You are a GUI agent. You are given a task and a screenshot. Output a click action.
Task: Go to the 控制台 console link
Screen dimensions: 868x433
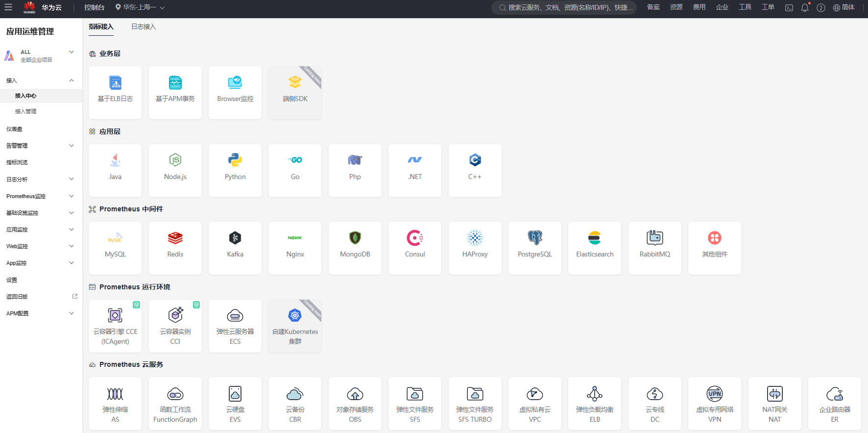click(x=95, y=7)
